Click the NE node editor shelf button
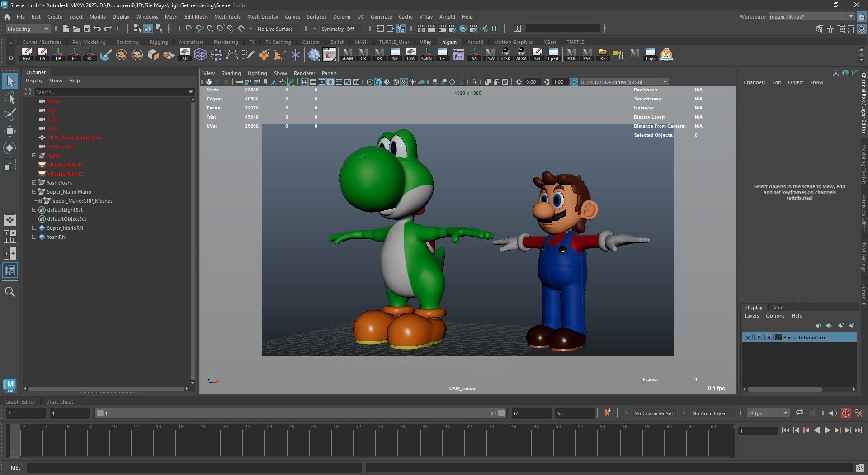The height and width of the screenshot is (475, 868). [x=395, y=54]
